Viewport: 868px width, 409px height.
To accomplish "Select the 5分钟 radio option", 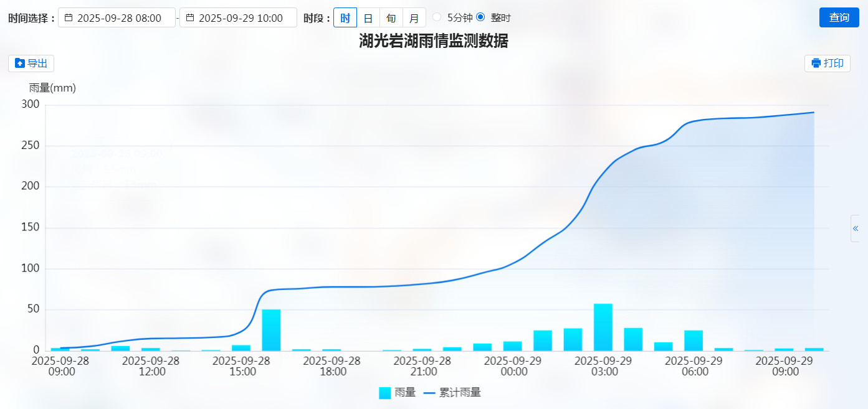I will tap(437, 17).
